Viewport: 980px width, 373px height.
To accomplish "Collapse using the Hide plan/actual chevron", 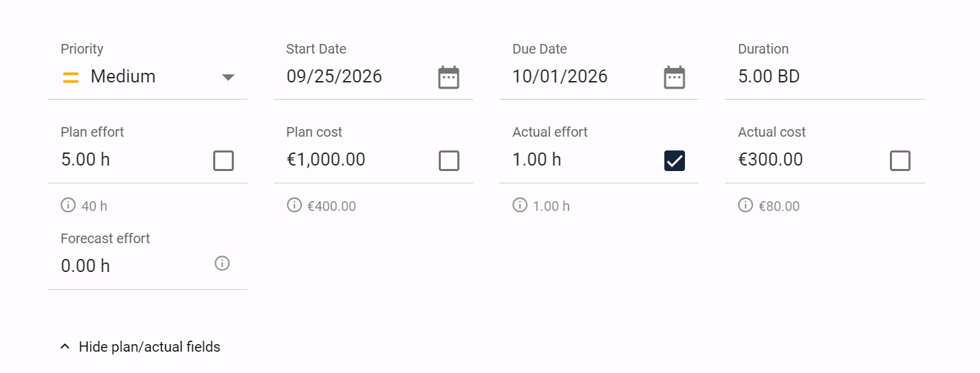I will 65,347.
